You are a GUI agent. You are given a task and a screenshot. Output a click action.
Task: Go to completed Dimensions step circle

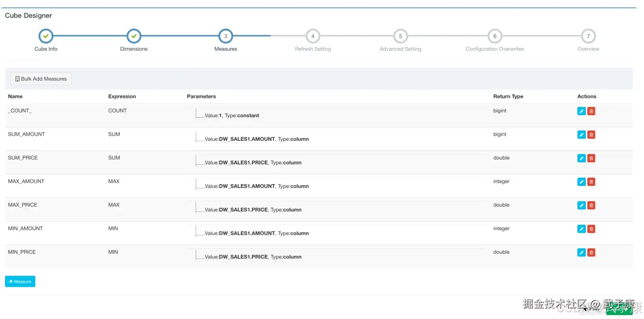click(x=134, y=36)
